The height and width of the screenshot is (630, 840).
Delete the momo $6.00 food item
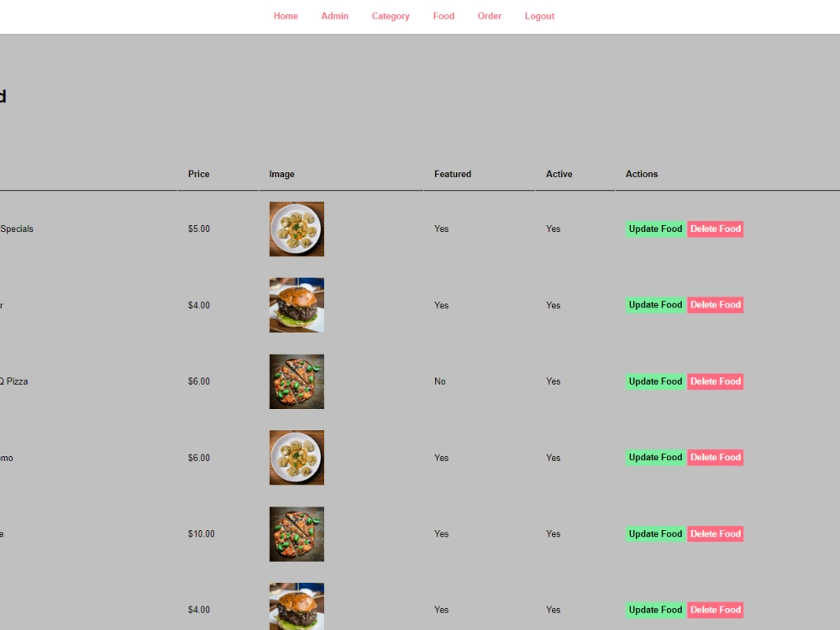point(715,458)
